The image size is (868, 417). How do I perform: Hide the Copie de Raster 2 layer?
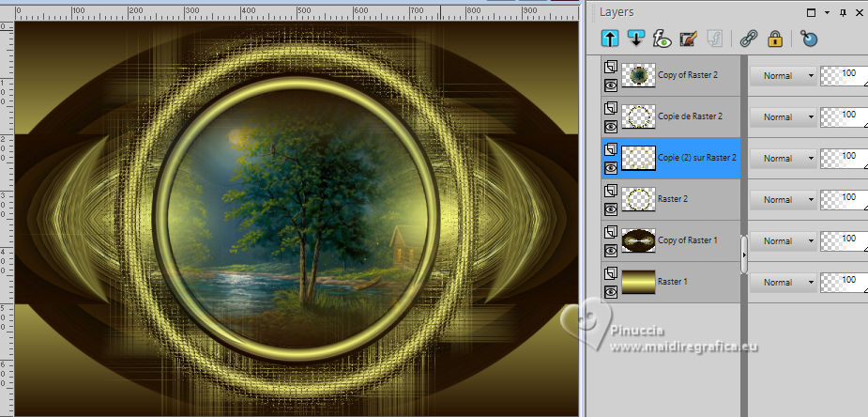611,126
